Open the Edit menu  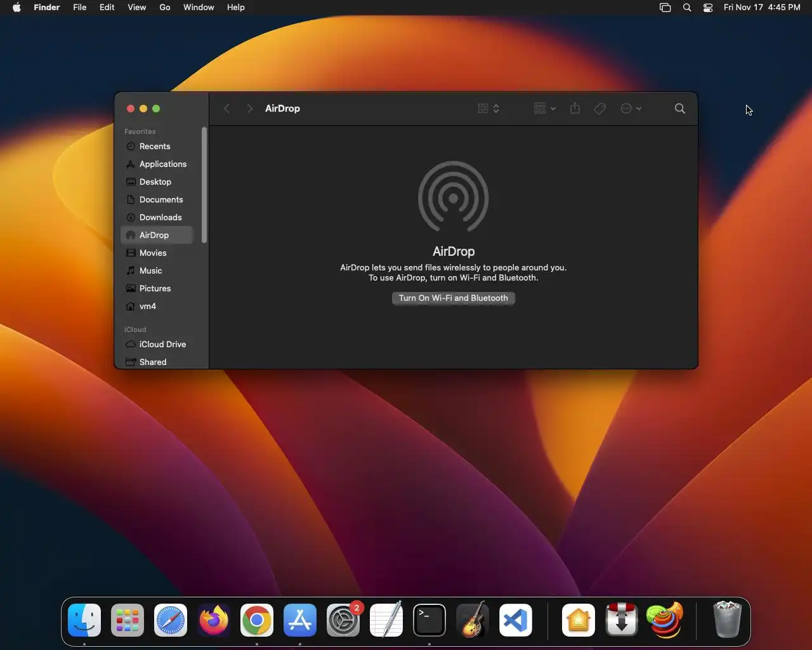[107, 8]
